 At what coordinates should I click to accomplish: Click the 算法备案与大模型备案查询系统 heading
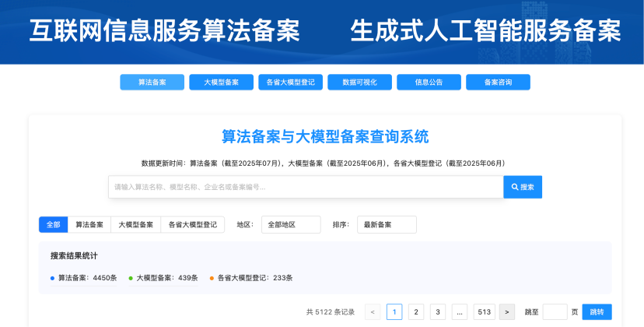325,136
